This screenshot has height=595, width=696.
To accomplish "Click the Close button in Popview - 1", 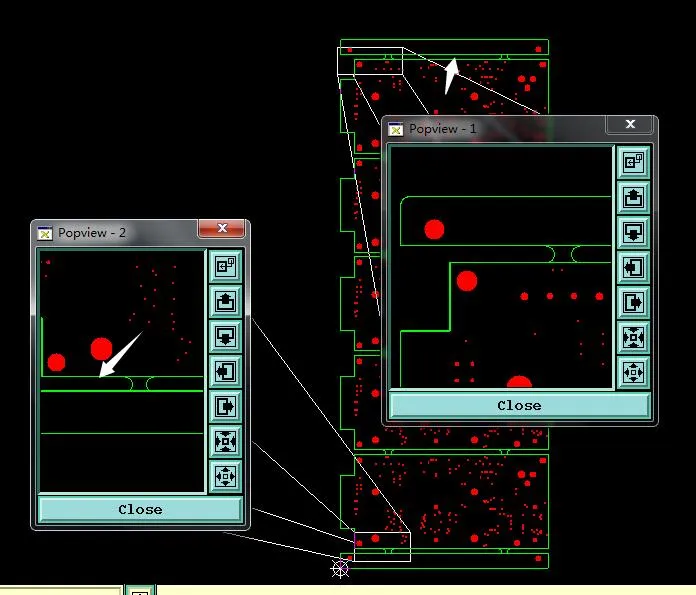I will (519, 405).
